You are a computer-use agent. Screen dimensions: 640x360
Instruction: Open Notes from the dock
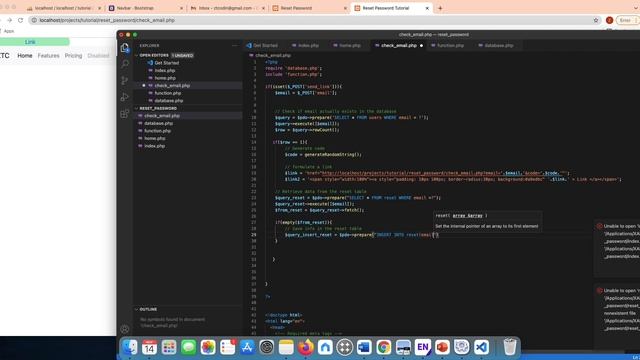(286, 347)
